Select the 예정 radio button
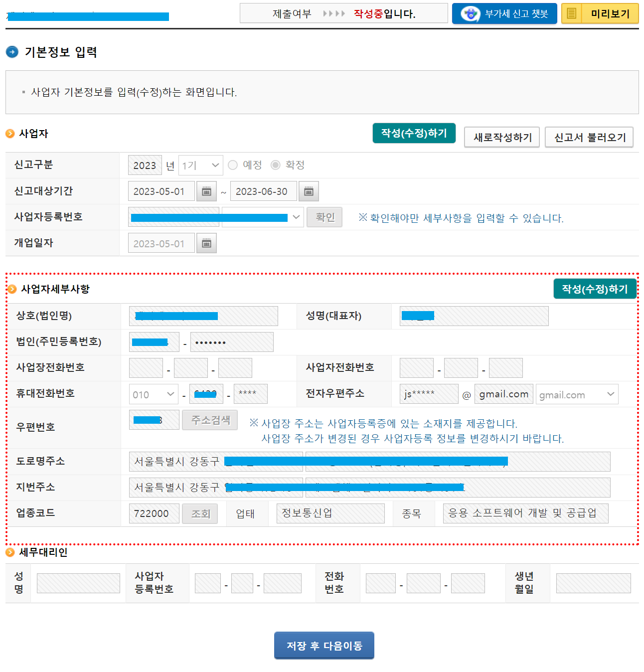Viewport: 644px width, 672px height. [x=232, y=165]
